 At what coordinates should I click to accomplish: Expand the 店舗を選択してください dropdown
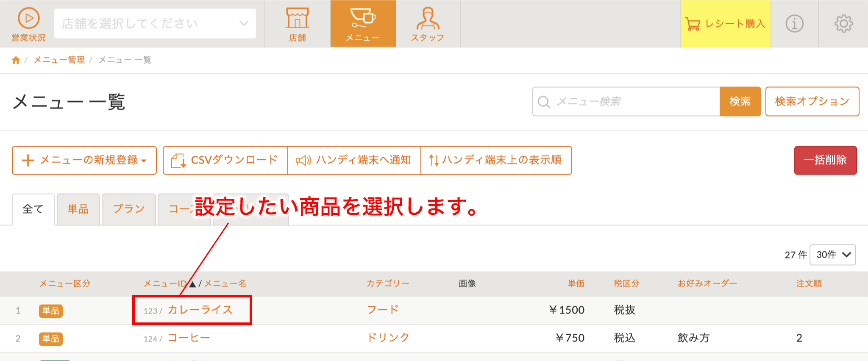[155, 23]
